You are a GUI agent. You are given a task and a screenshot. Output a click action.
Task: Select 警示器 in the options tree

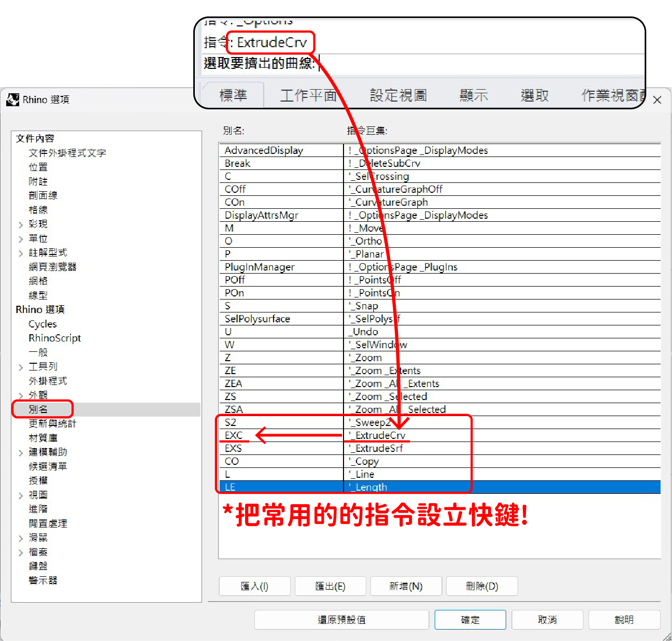pyautogui.click(x=43, y=580)
